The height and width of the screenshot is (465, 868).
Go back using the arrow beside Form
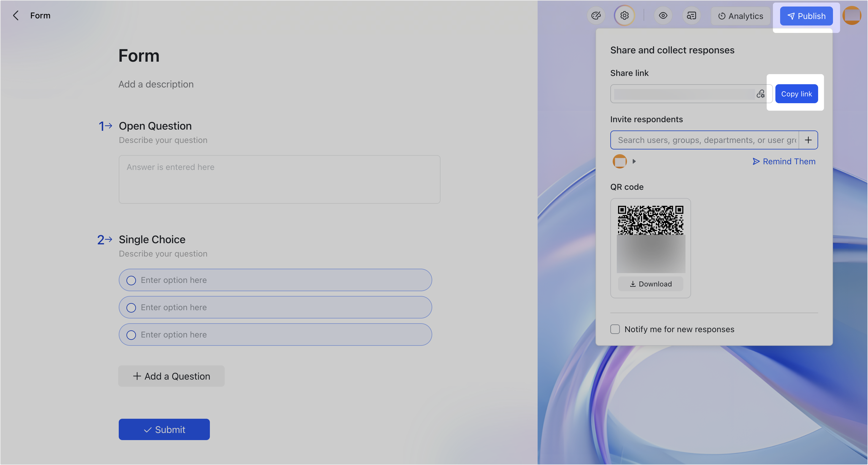click(16, 15)
